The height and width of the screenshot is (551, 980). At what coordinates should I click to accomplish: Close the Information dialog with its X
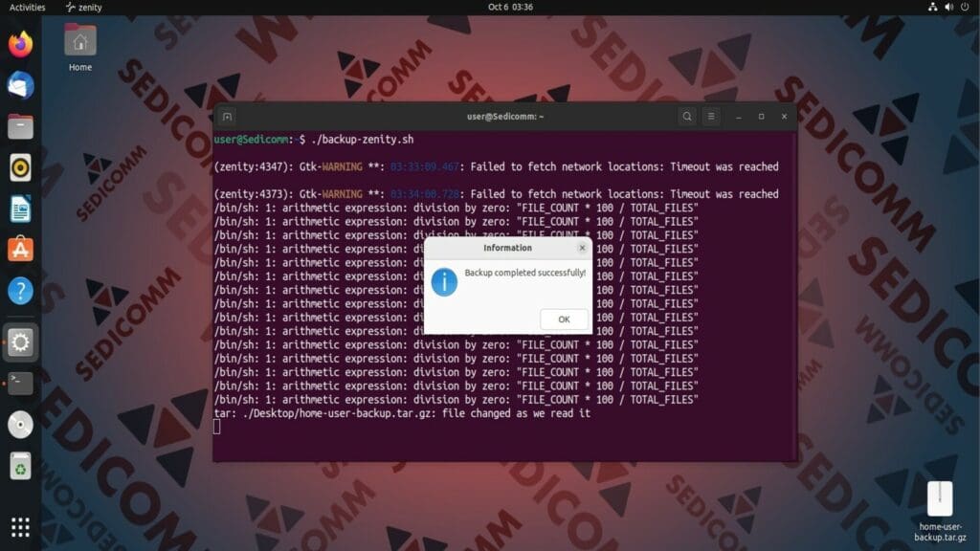click(582, 247)
